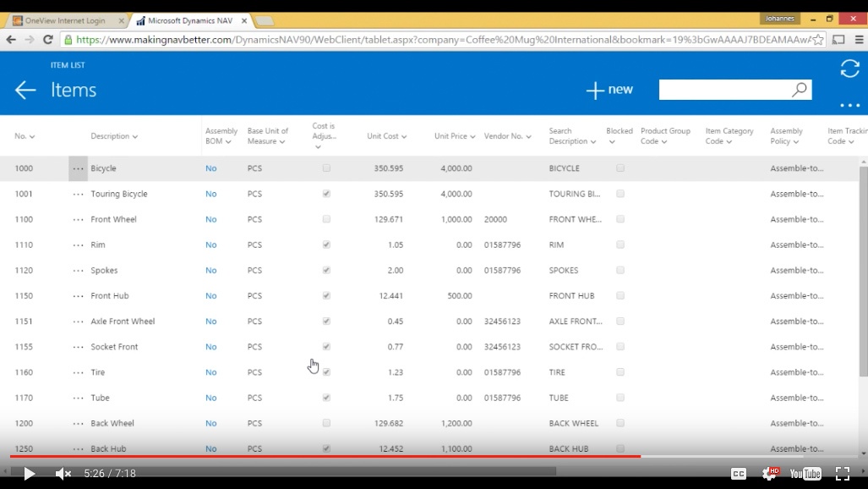
Task: Click the cast icon in browser toolbar
Action: (838, 40)
